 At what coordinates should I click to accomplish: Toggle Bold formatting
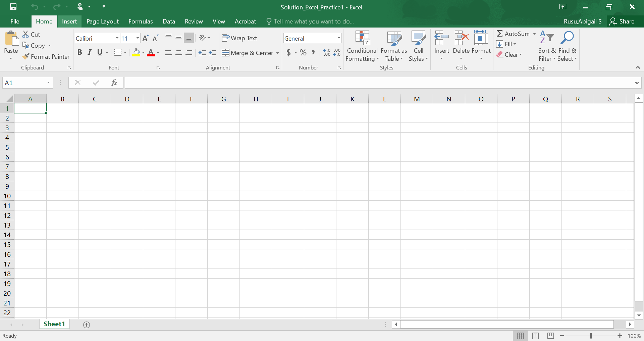(79, 52)
